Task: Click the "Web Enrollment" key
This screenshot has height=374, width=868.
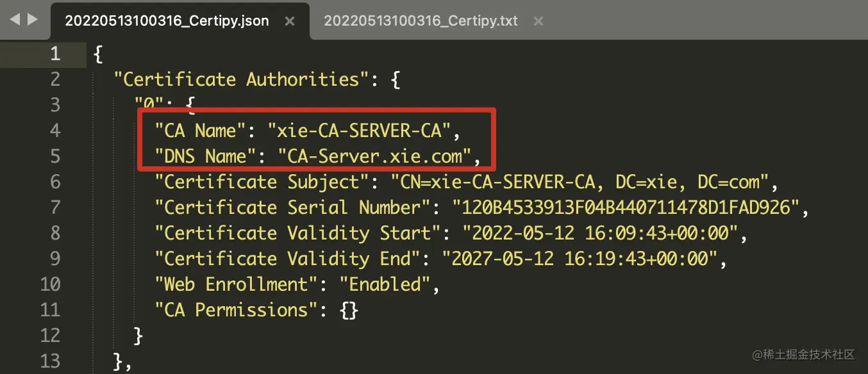Action: tap(237, 284)
